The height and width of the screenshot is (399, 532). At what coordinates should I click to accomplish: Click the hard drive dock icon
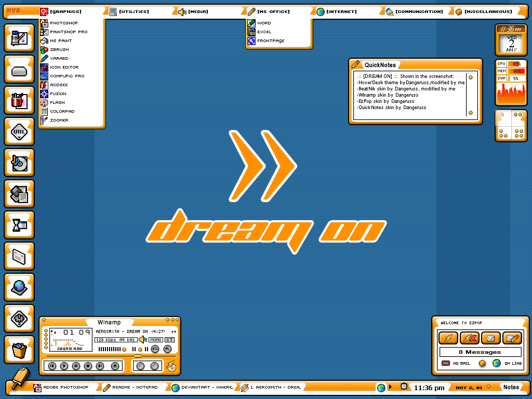coord(19,69)
